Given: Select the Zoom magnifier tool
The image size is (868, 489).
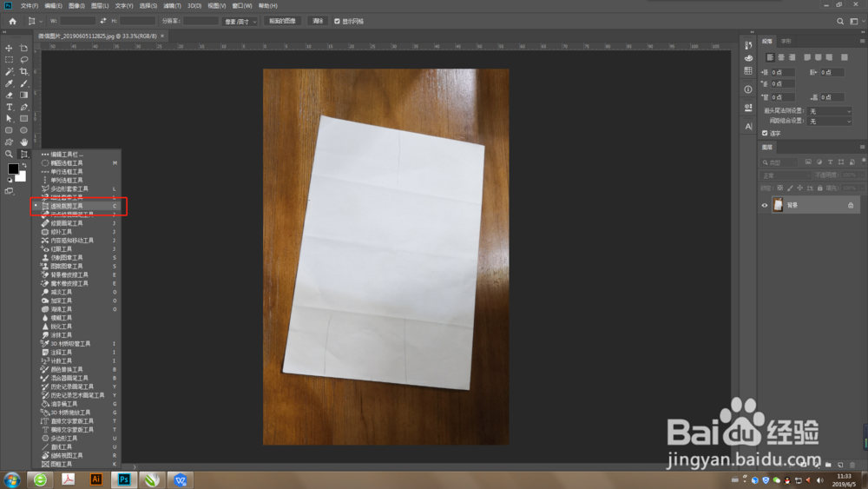Looking at the screenshot, I should 9,154.
